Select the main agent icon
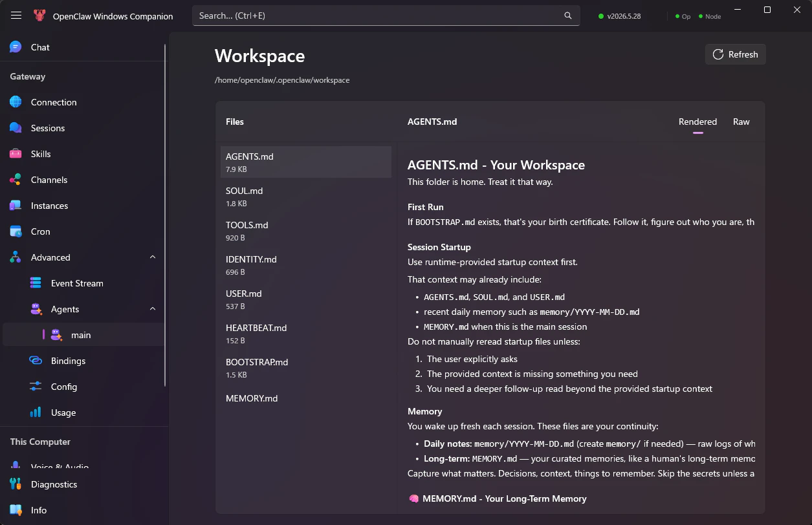The height and width of the screenshot is (525, 812). coord(57,335)
